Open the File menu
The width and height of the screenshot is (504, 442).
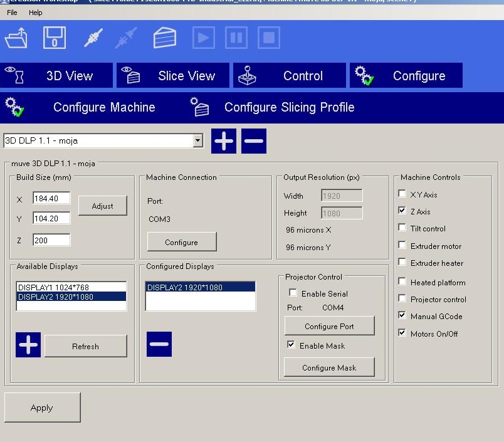coord(12,13)
